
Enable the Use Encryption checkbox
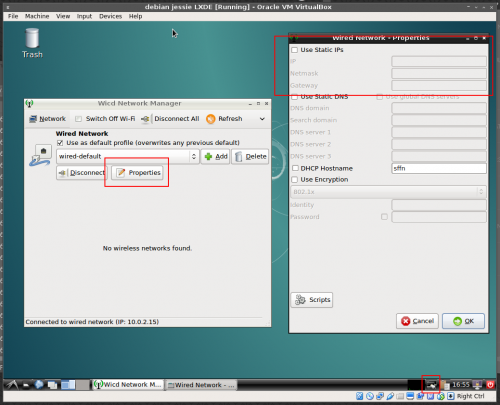point(295,180)
